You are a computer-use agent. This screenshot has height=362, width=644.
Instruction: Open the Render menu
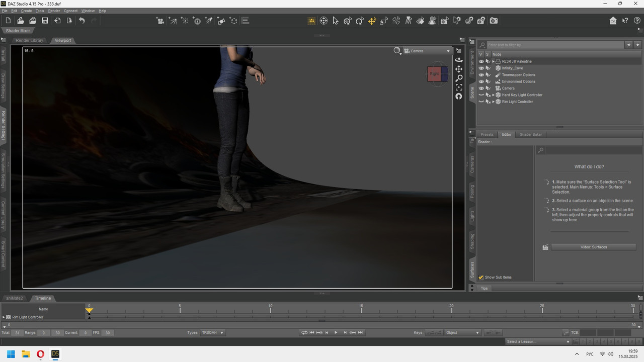[54, 11]
